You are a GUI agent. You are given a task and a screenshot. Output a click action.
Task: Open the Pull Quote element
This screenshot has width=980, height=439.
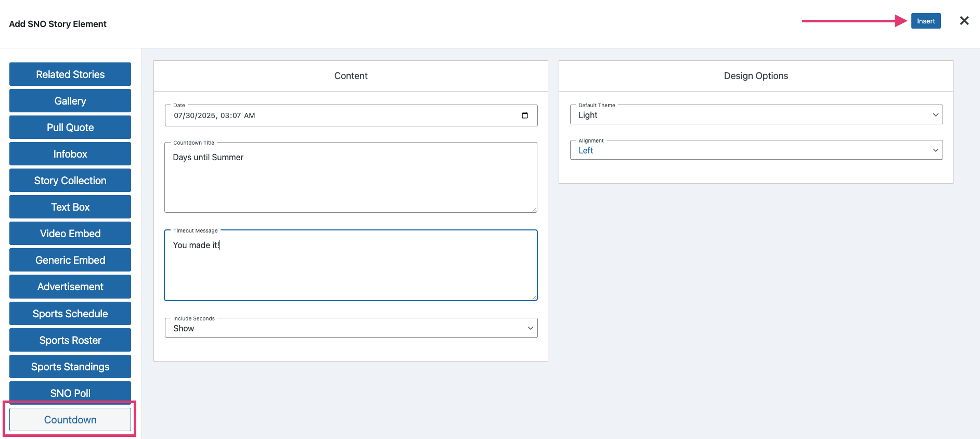70,127
